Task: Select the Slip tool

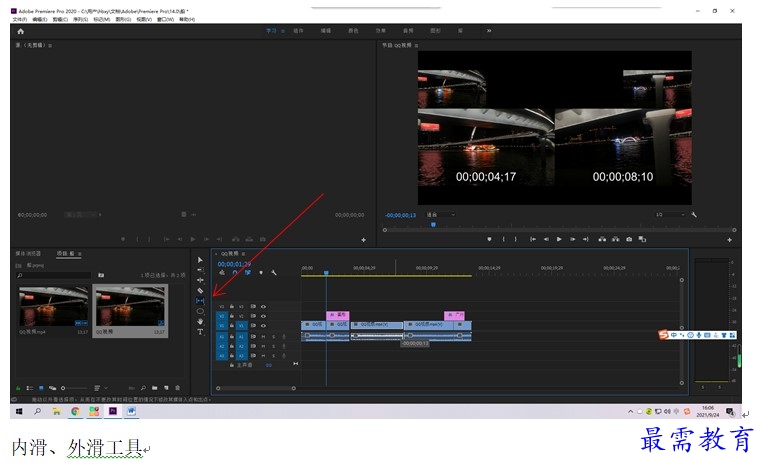Action: [200, 301]
